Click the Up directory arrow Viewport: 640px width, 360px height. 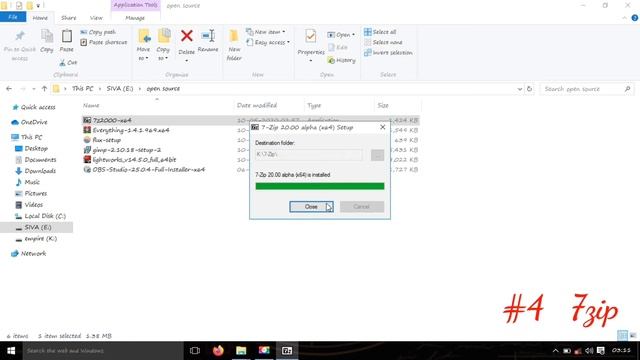44,89
